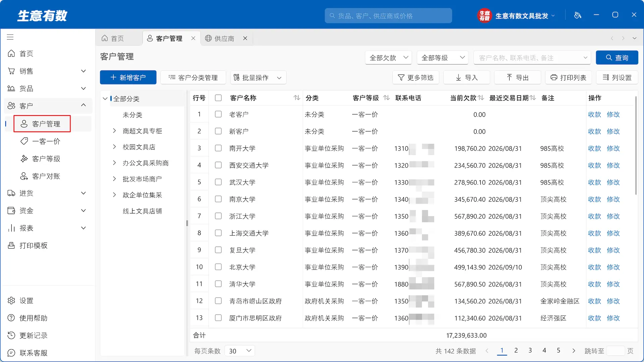644x362 pixels.
Task: Close the 客户管理 tab
Action: click(193, 38)
